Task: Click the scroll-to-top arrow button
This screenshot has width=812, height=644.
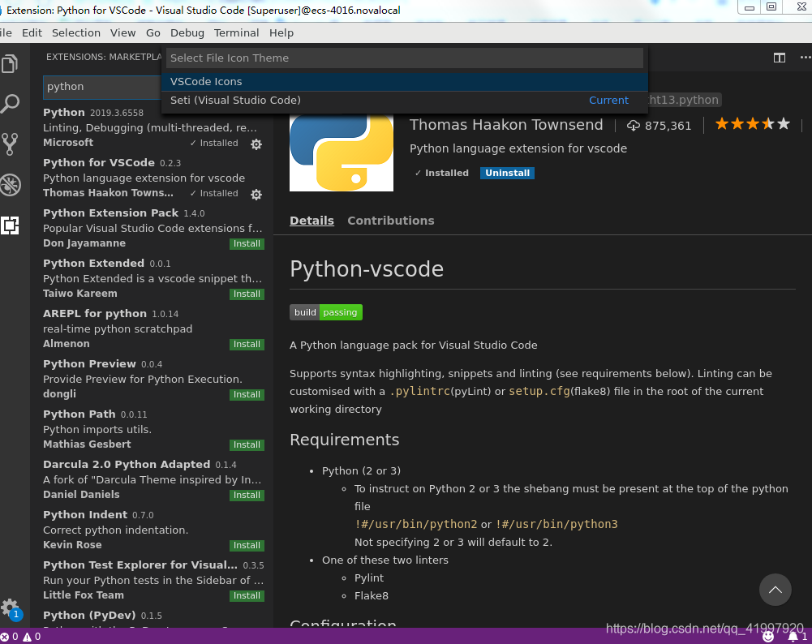Action: 775,590
